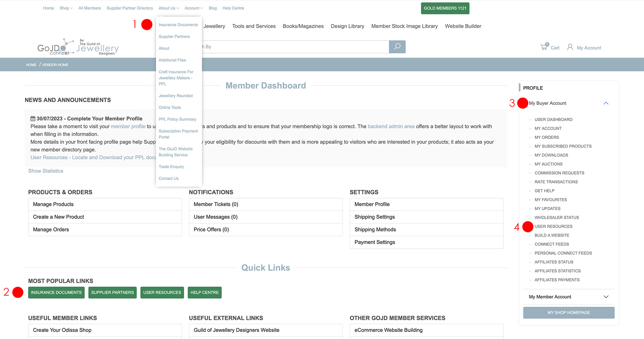Open the shopping cart icon

point(544,47)
